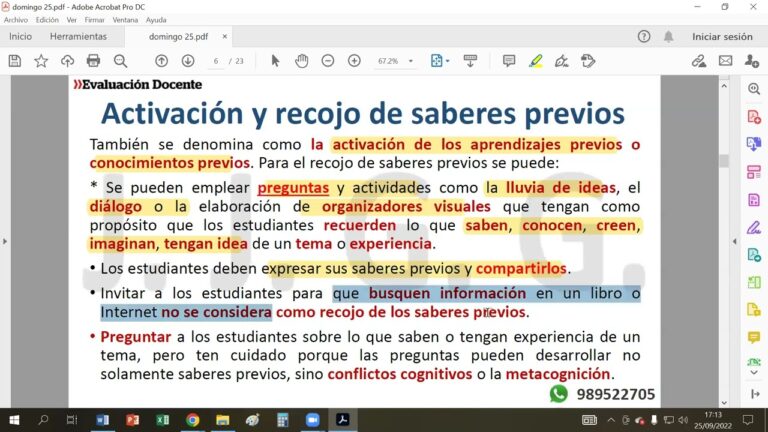Click the pin sidebar arrow icon
The width and height of the screenshot is (768, 432).
(755, 393)
